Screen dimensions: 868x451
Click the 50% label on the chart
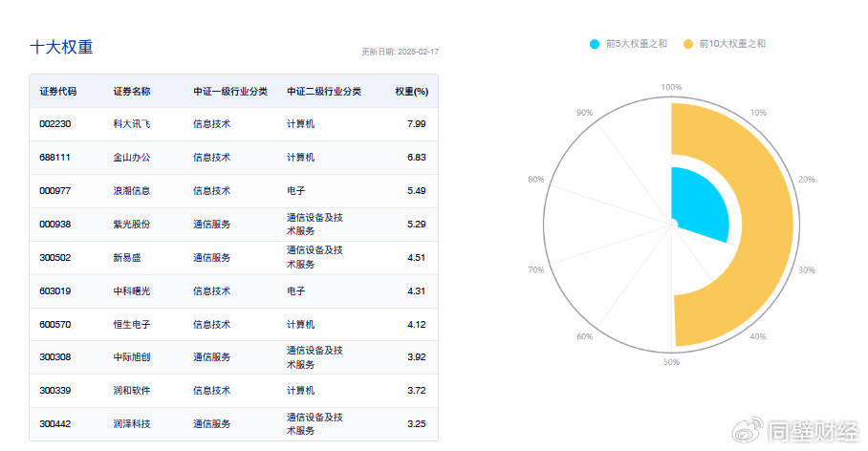pyautogui.click(x=671, y=362)
